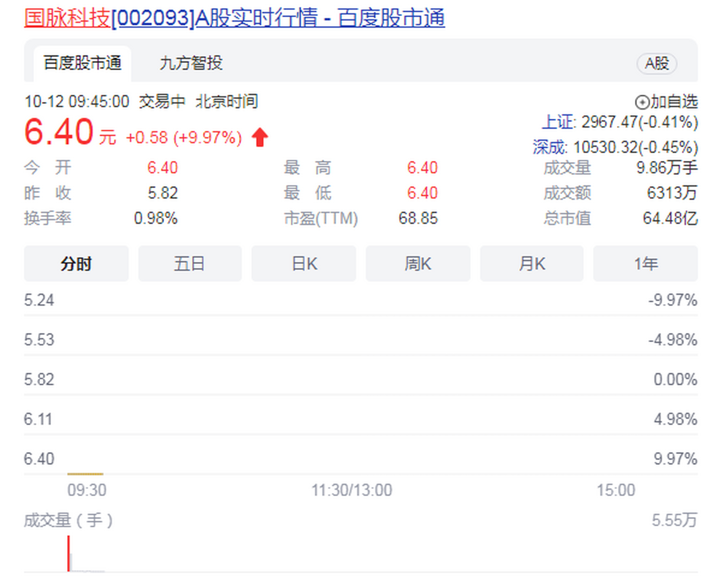This screenshot has height=580, width=728.
Task: Open the 国脉科技 A股实时行情 title link
Action: click(234, 18)
